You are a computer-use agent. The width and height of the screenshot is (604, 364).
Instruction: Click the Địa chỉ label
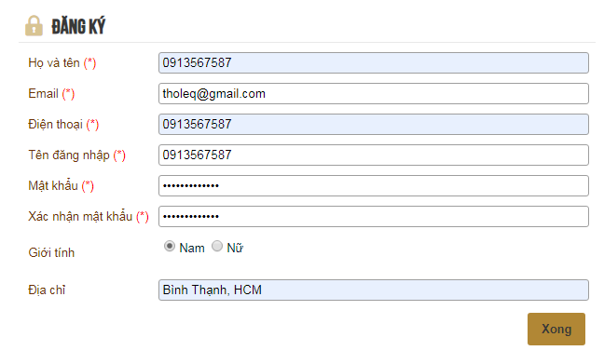pos(47,290)
